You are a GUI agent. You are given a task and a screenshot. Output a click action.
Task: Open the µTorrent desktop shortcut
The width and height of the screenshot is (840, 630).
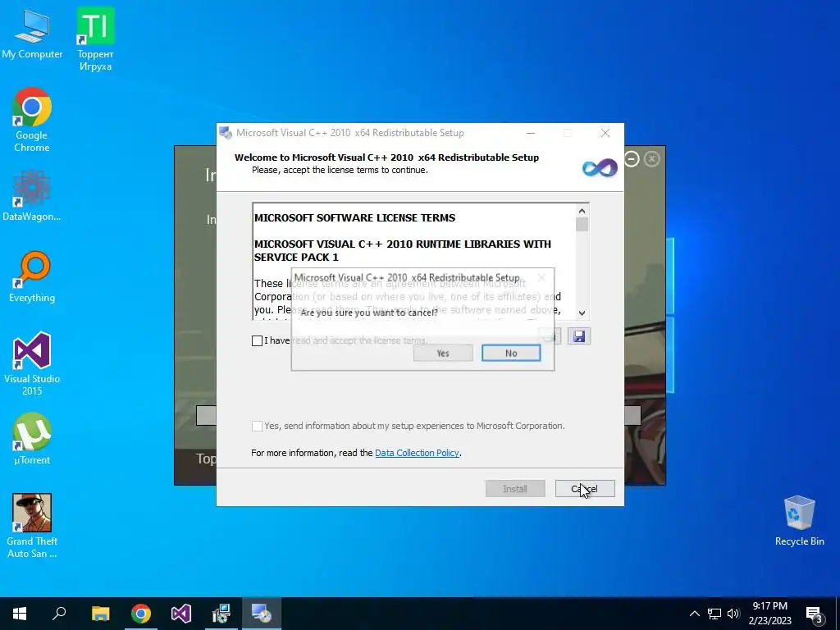click(32, 440)
